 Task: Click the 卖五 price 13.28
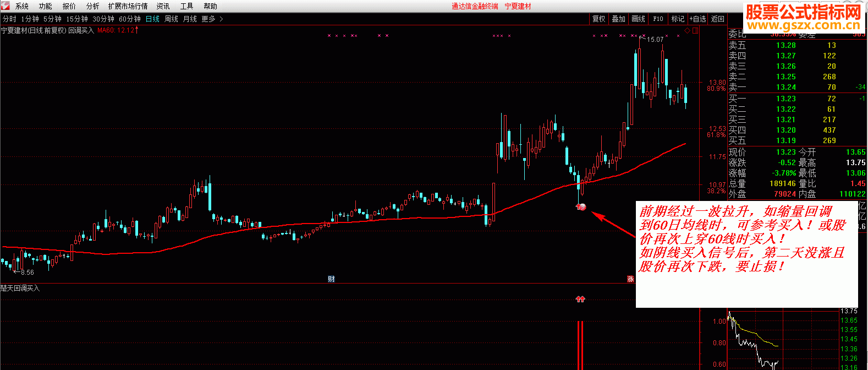coord(785,45)
